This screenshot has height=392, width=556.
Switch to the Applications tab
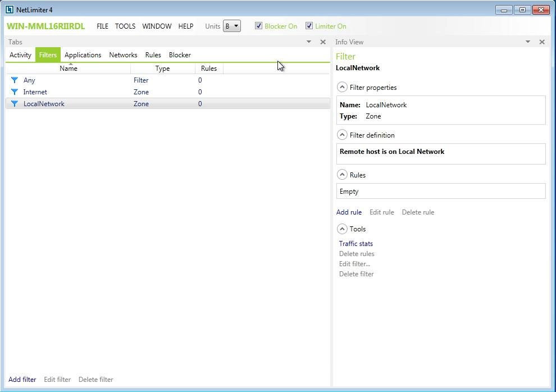[83, 55]
